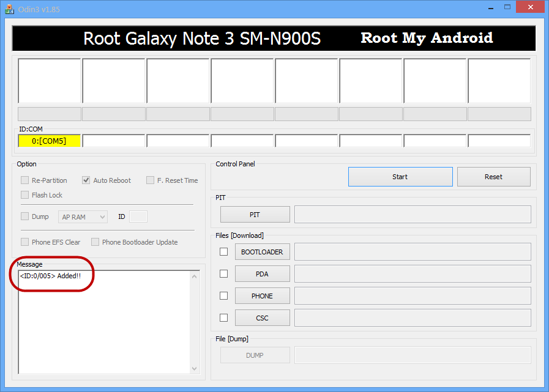Browse for a BOOTLOADER file
This screenshot has width=549, height=392.
pyautogui.click(x=262, y=252)
